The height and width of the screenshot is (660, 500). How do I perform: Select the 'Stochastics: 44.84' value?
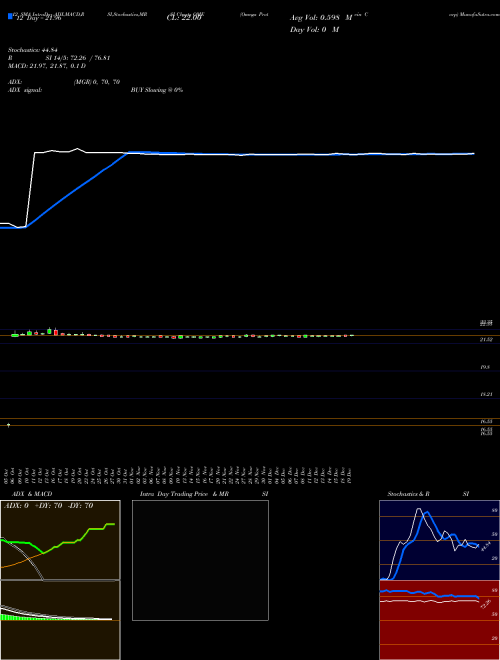click(x=32, y=50)
